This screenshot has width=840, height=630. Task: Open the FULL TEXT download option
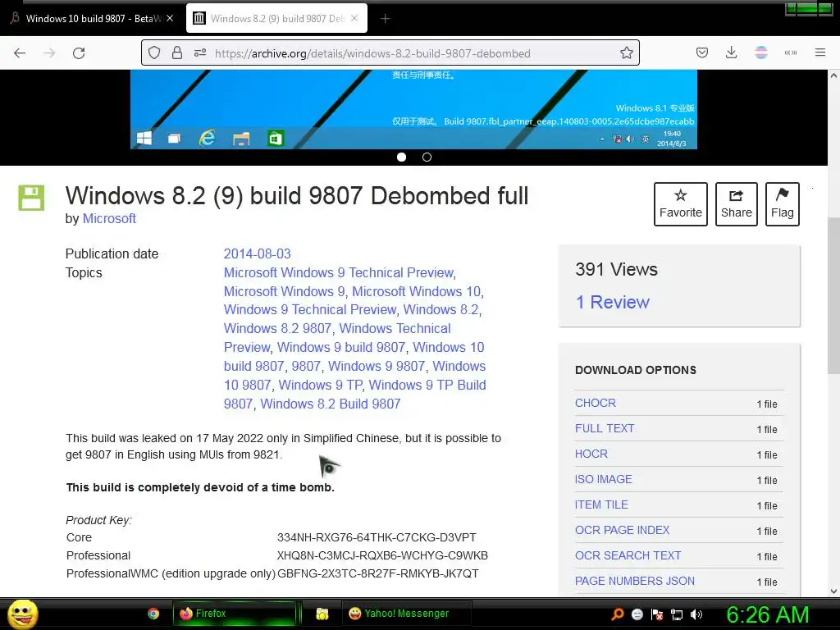pos(605,428)
